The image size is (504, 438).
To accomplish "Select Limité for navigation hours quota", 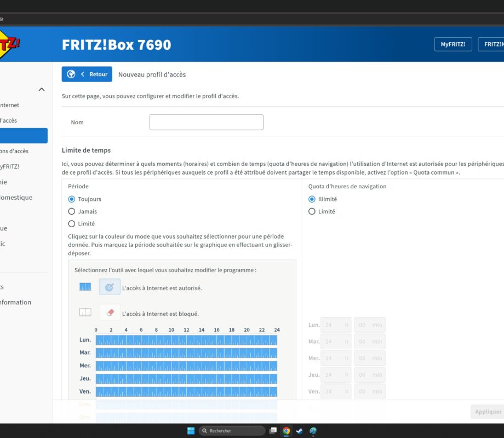I will click(x=312, y=211).
